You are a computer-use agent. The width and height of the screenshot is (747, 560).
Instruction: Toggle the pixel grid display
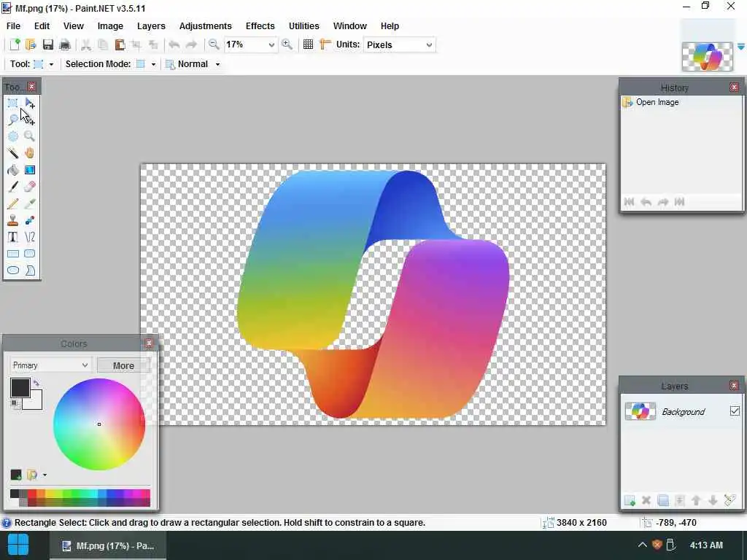click(x=309, y=44)
